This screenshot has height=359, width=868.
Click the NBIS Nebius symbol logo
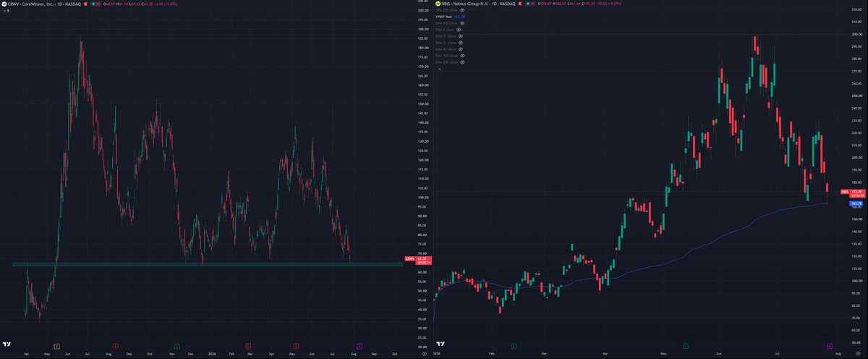pyautogui.click(x=438, y=4)
